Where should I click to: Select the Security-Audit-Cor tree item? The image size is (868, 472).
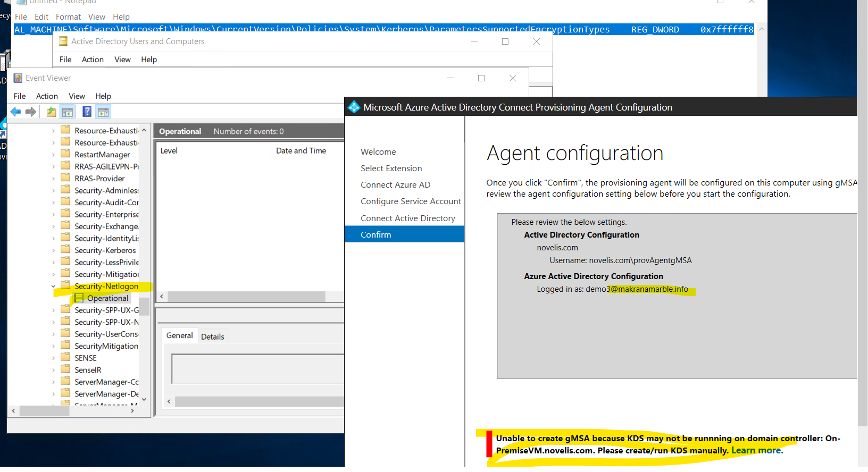[x=106, y=203]
